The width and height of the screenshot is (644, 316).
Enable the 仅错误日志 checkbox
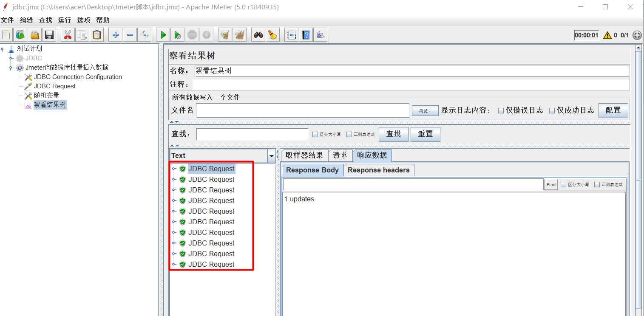[x=501, y=110]
